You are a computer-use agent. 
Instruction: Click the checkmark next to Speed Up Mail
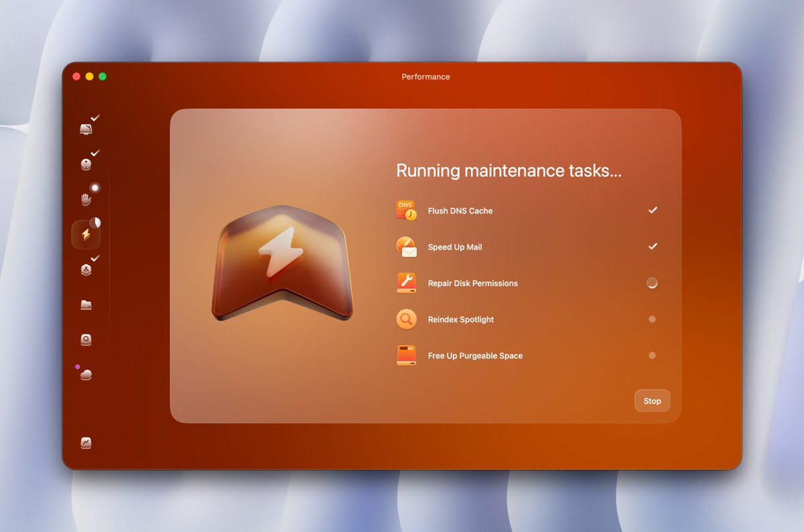pos(653,247)
